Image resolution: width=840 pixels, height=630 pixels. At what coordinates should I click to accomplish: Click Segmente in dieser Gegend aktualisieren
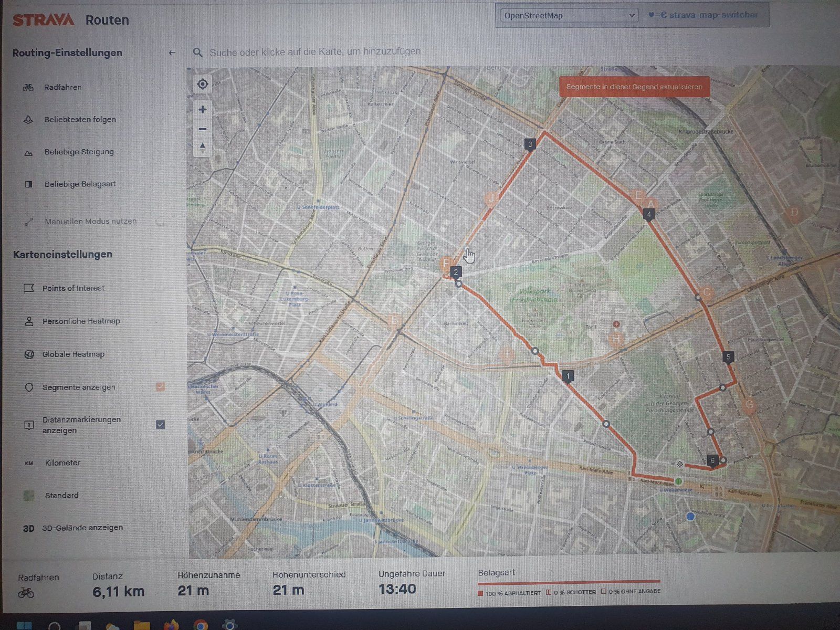click(634, 87)
